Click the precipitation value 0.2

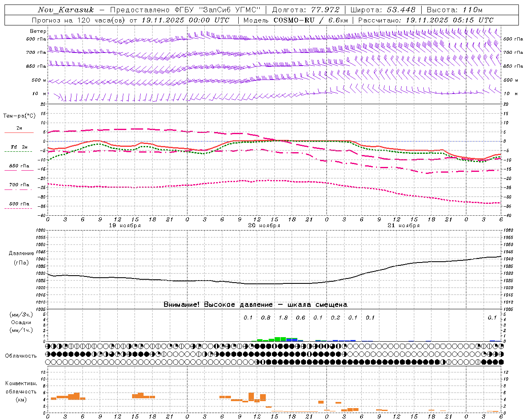click(336, 318)
